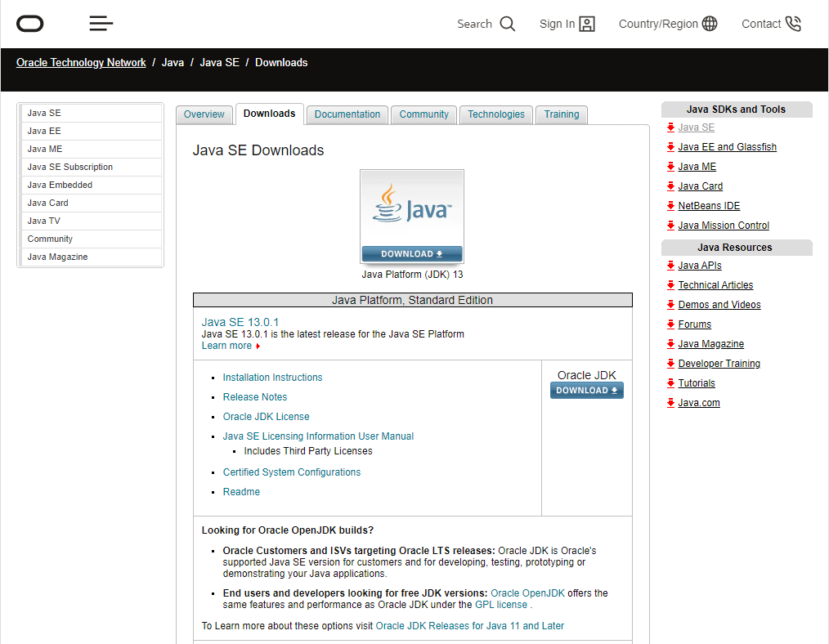Open Release Notes link

point(255,396)
